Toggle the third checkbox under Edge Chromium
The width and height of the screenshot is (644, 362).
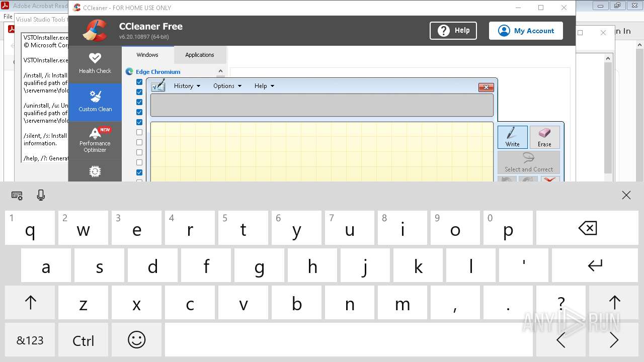(x=139, y=102)
